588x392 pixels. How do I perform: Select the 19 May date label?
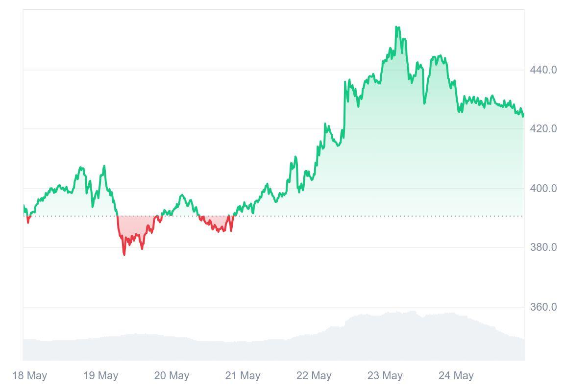(100, 376)
